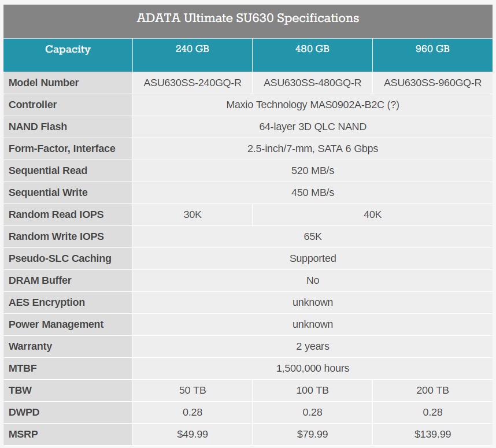The height and width of the screenshot is (448, 496).
Task: Click '0.28' DWPD under 960 GB
Action: [432, 412]
